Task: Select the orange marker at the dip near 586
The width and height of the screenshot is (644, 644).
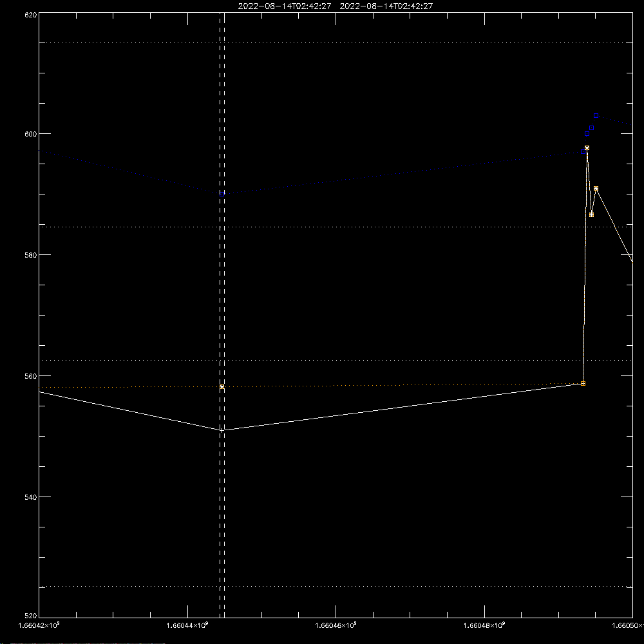Action: [591, 215]
